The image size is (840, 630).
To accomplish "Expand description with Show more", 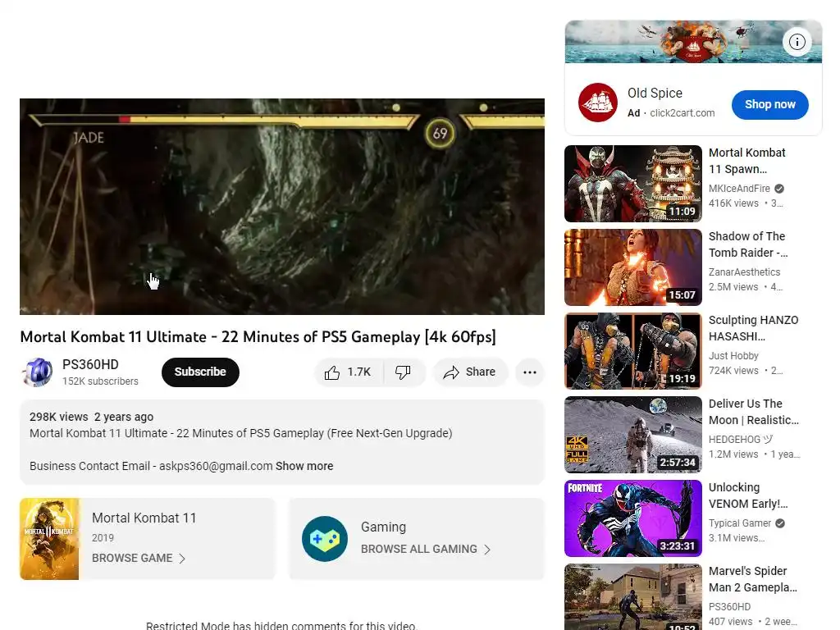I will pos(304,466).
